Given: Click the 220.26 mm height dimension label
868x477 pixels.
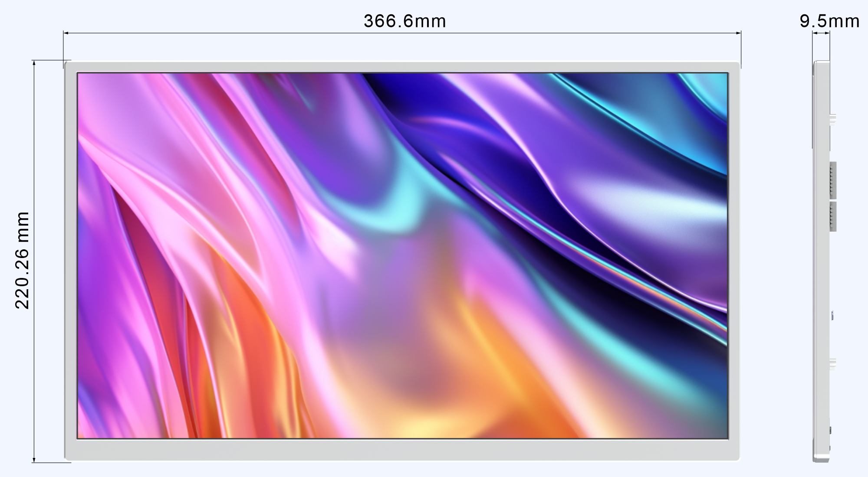Looking at the screenshot, I should click(22, 260).
